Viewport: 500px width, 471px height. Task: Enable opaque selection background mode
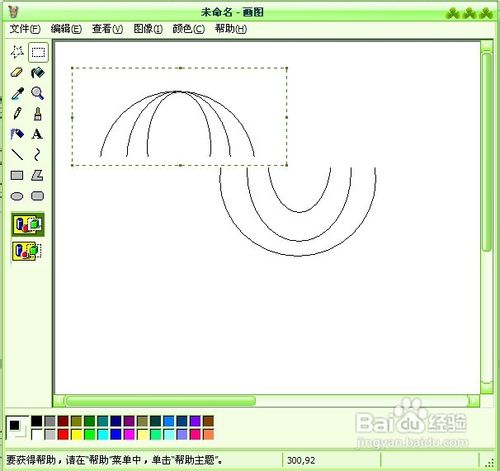pyautogui.click(x=28, y=225)
